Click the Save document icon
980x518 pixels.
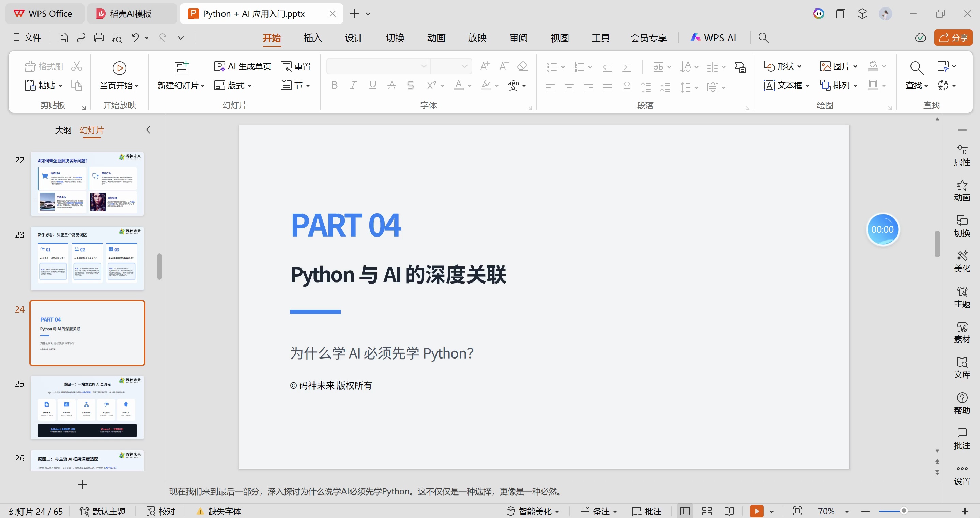coord(63,38)
